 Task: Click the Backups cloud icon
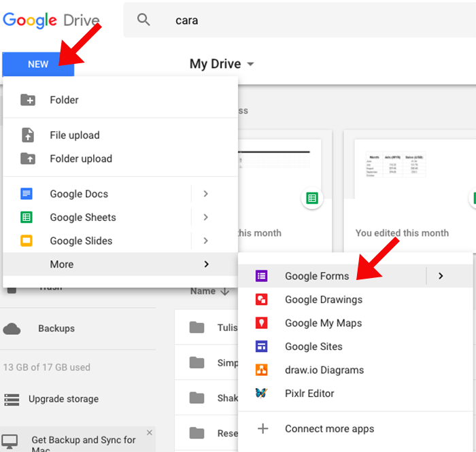pyautogui.click(x=12, y=329)
